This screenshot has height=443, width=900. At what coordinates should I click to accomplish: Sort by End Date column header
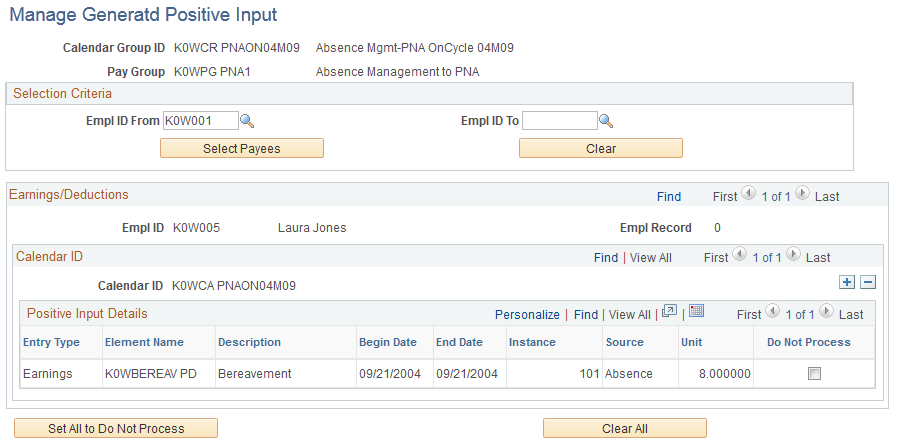click(459, 342)
